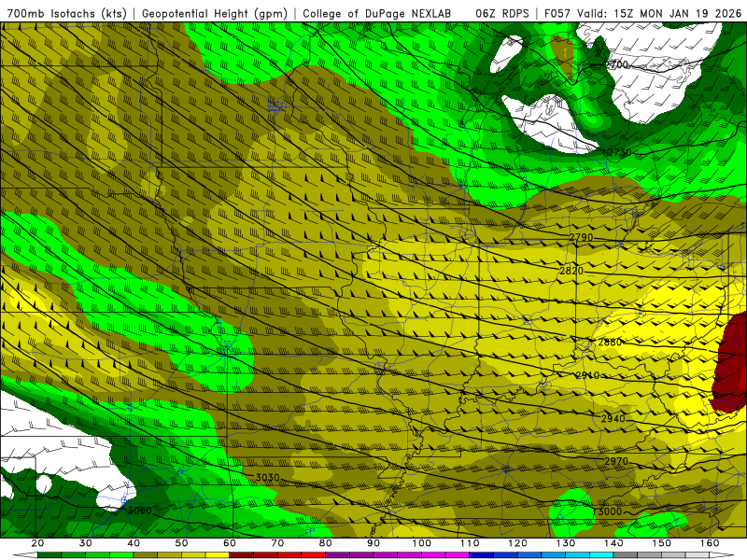Viewport: 747px width, 560px height.
Task: Pick the dark gray color bar segment at 140
Action: (x=626, y=555)
